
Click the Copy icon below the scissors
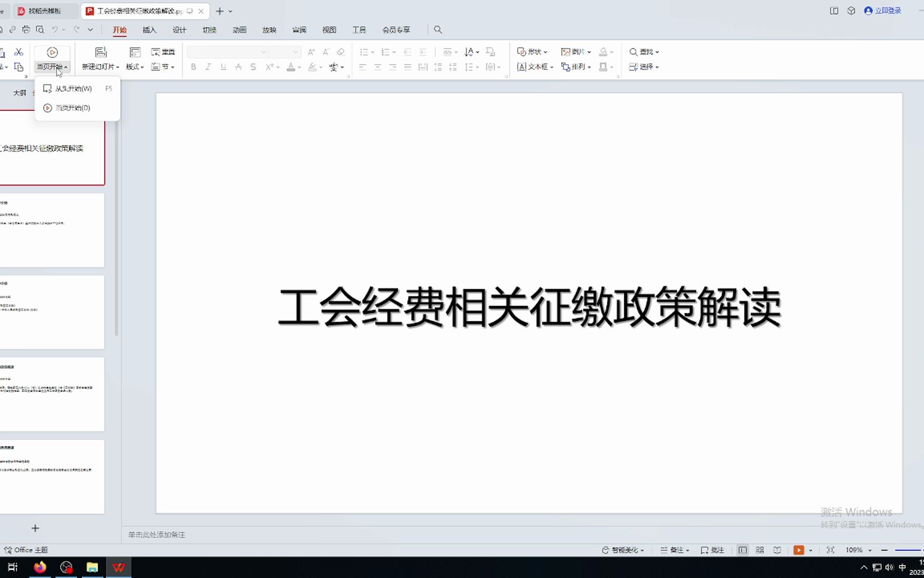[19, 67]
